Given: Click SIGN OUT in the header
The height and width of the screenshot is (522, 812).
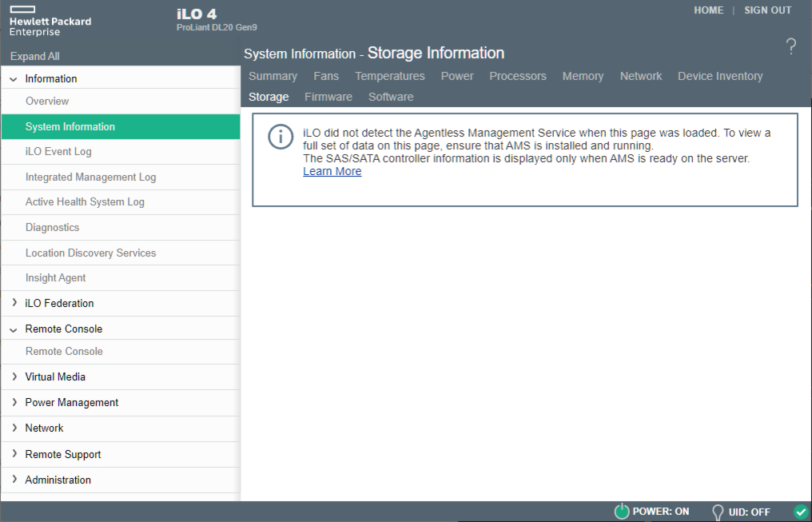Looking at the screenshot, I should click(x=768, y=10).
